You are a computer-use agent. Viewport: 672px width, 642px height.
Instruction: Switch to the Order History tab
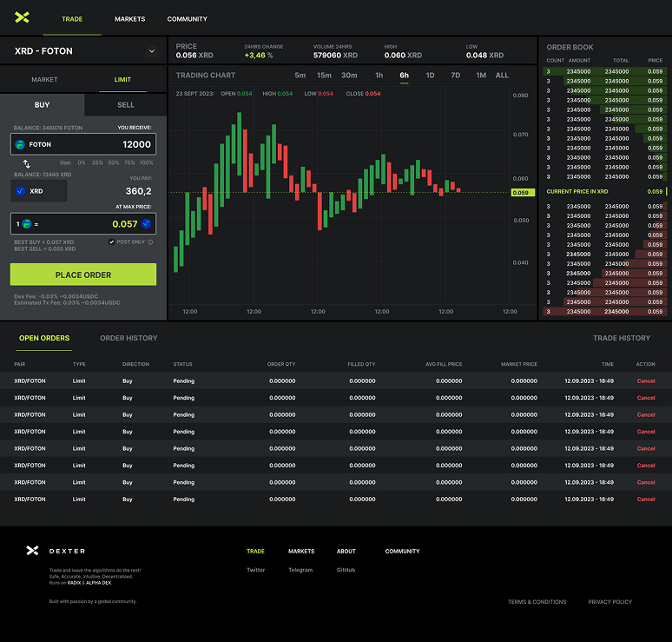[128, 338]
